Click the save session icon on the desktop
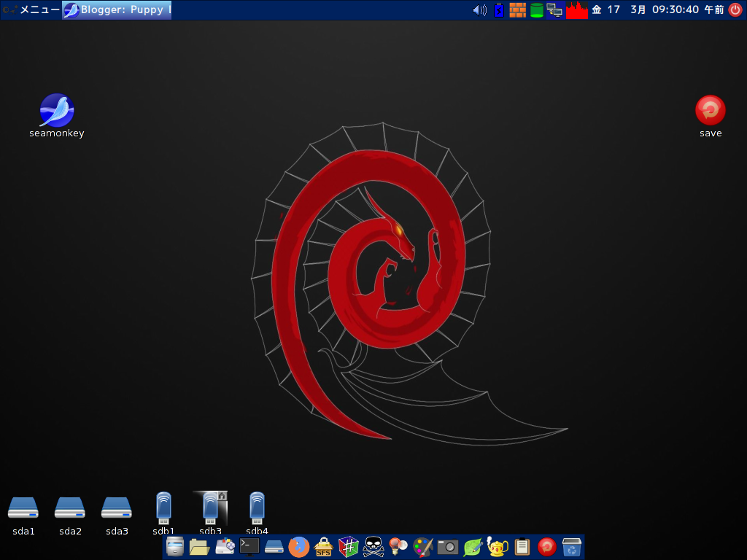Screen dimensions: 747x560 coord(710,109)
